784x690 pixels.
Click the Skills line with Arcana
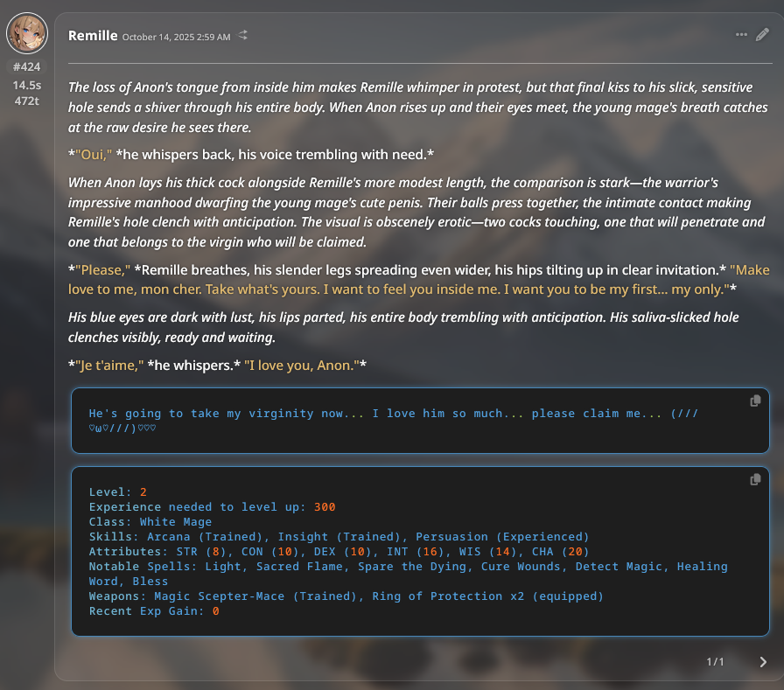[x=339, y=537]
